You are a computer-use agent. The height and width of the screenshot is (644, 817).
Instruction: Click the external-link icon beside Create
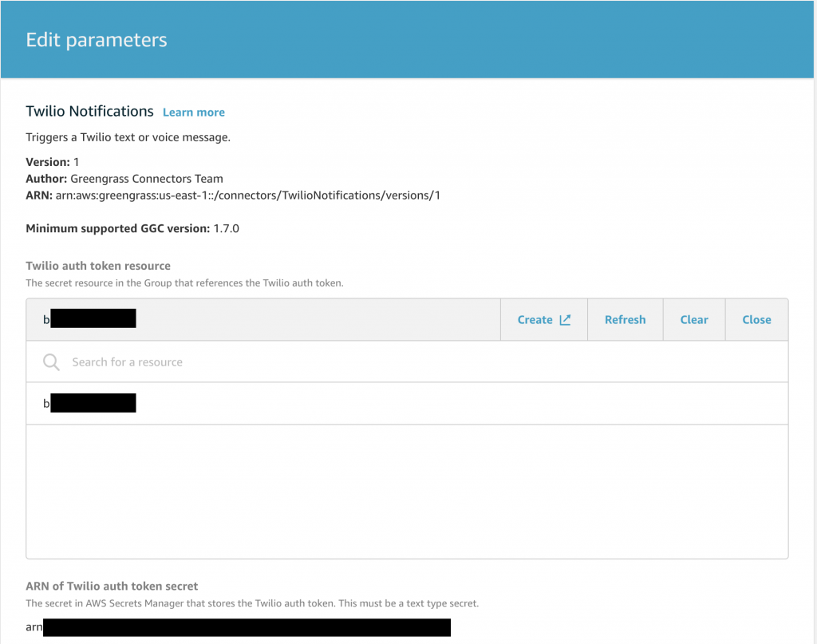tap(565, 319)
